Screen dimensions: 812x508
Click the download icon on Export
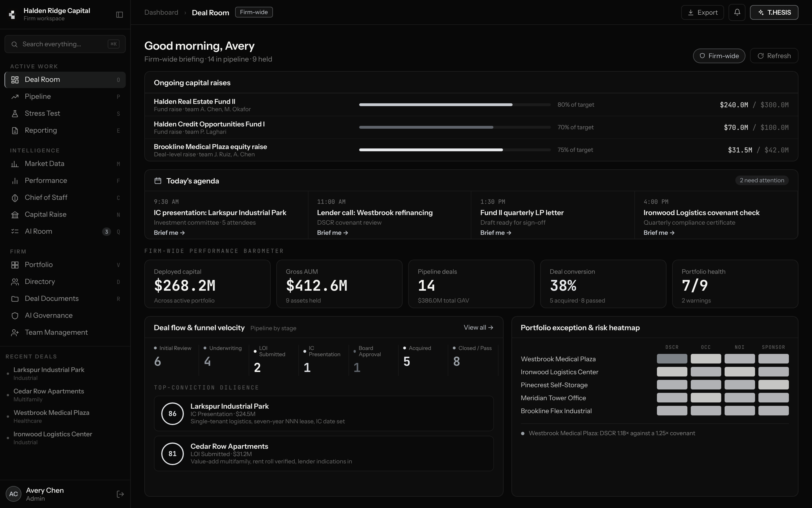coord(690,12)
